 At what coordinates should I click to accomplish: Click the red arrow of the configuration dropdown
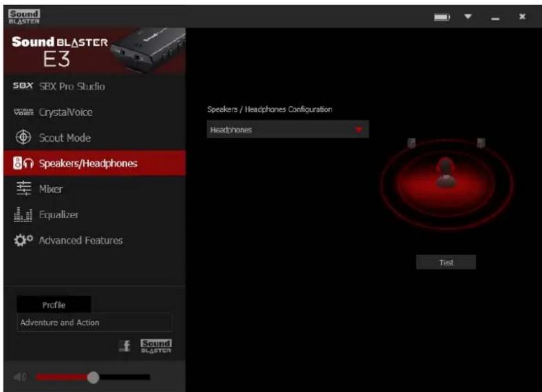pos(359,130)
